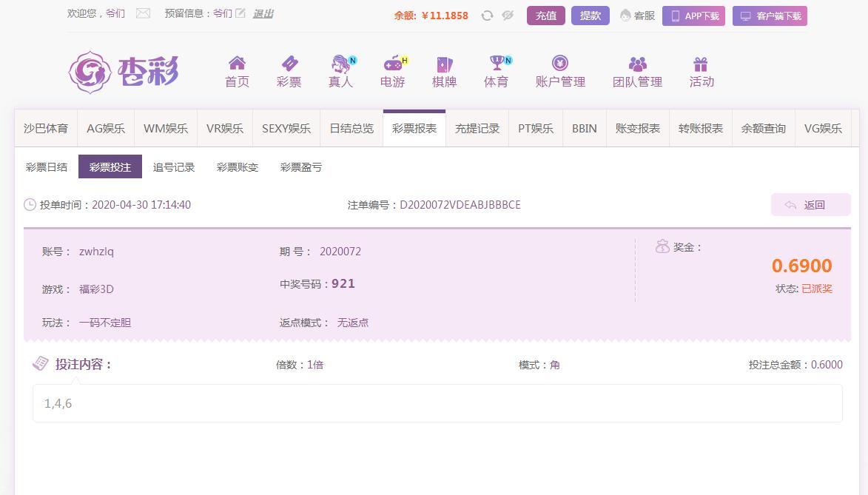Switch to 余额查询 tab
868x495 pixels.
(764, 129)
